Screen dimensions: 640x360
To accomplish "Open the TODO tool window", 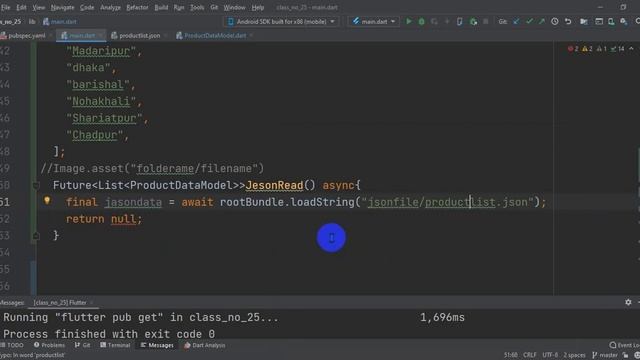I will click(13, 345).
